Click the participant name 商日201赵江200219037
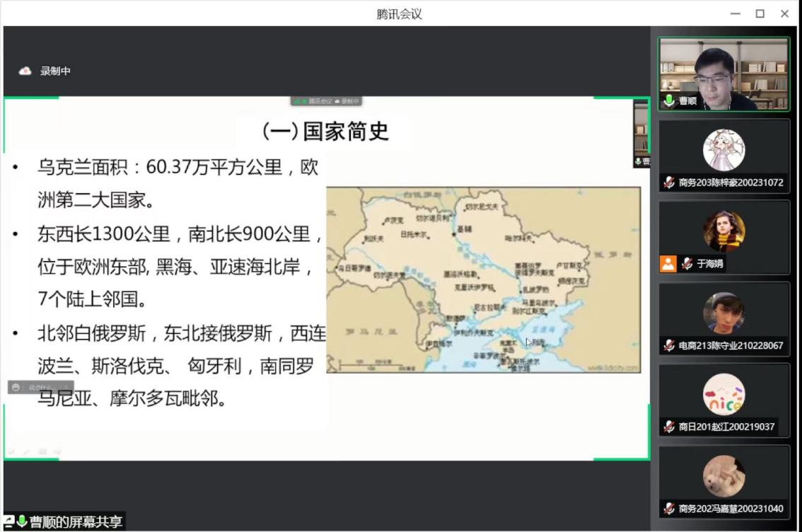Viewport: 802px width, 532px height. tap(726, 427)
